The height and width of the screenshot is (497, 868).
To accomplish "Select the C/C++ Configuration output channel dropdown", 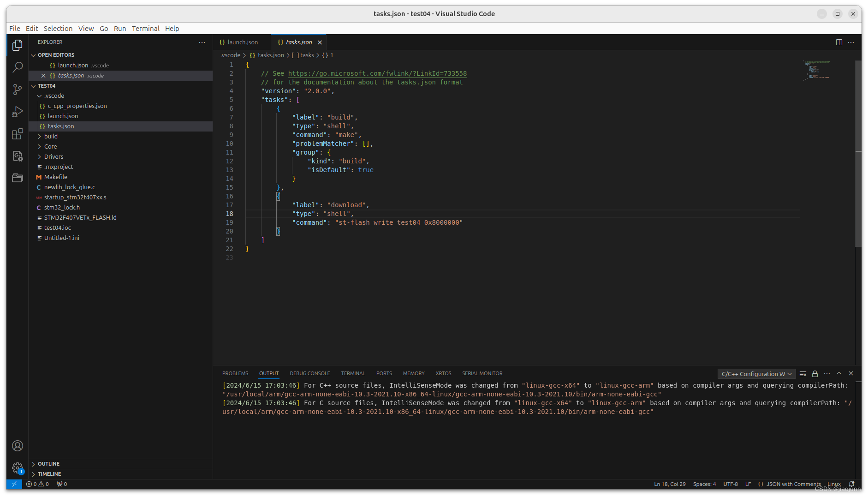I will pyautogui.click(x=756, y=374).
